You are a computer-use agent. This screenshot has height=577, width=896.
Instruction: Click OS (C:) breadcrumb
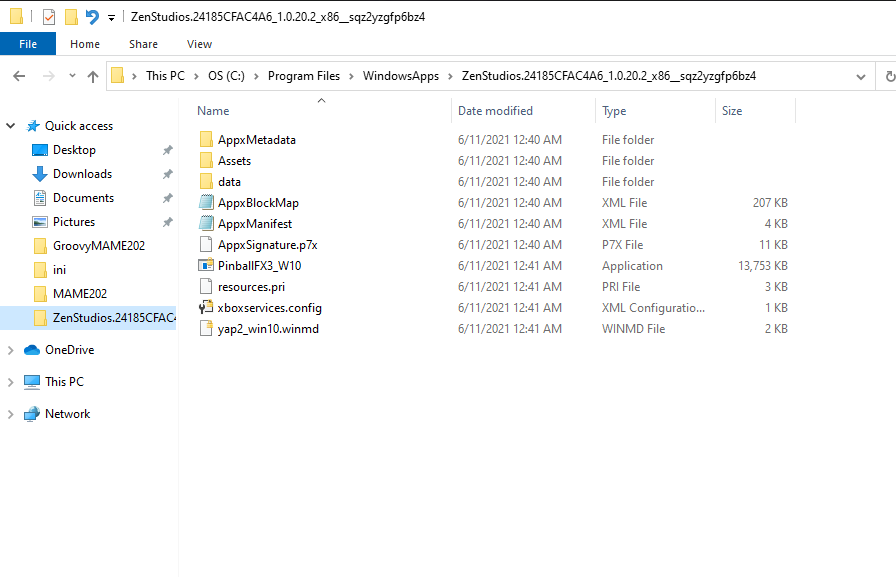coord(226,76)
